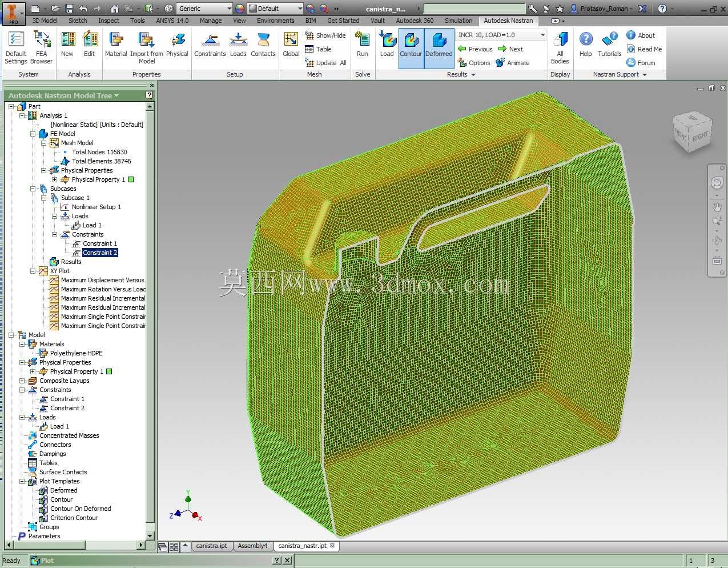Switch to Assembly4 document tab
This screenshot has width=728, height=568.
coord(252,546)
